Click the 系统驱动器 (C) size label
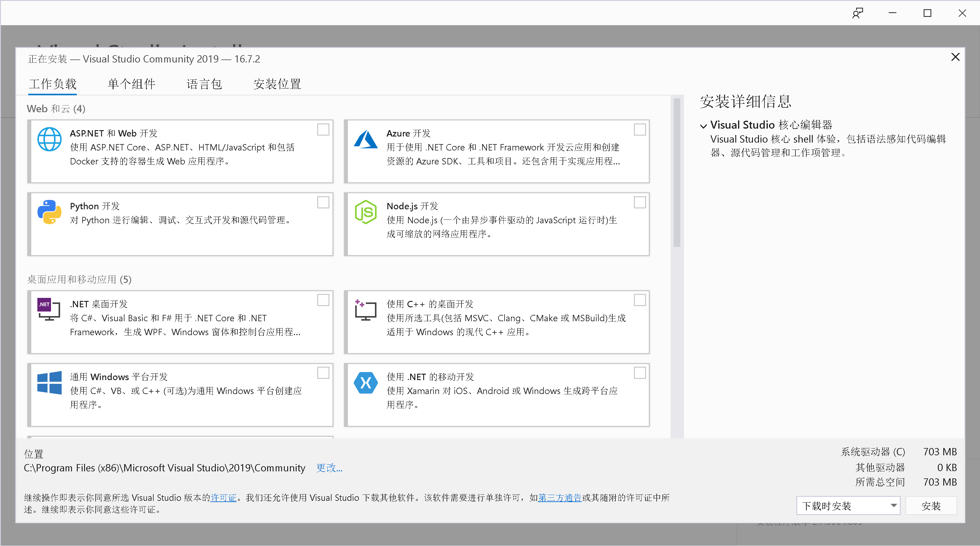Screen dimensions: 980x546 [x=873, y=452]
